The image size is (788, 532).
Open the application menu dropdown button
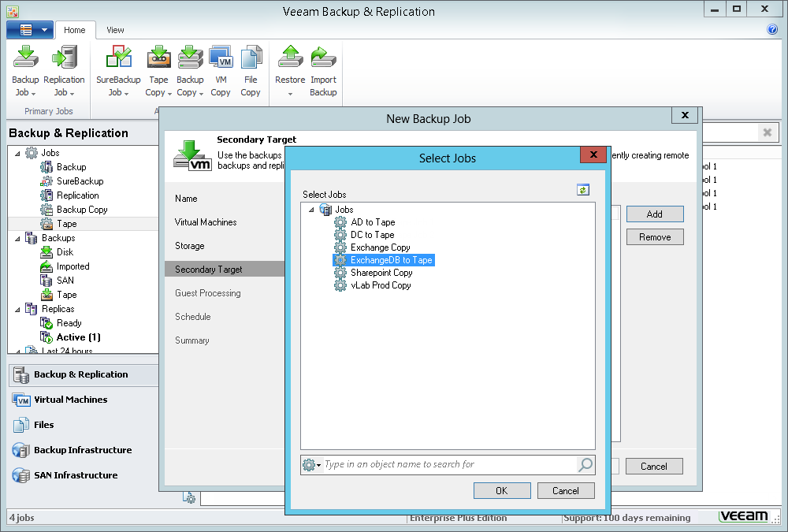coord(30,30)
